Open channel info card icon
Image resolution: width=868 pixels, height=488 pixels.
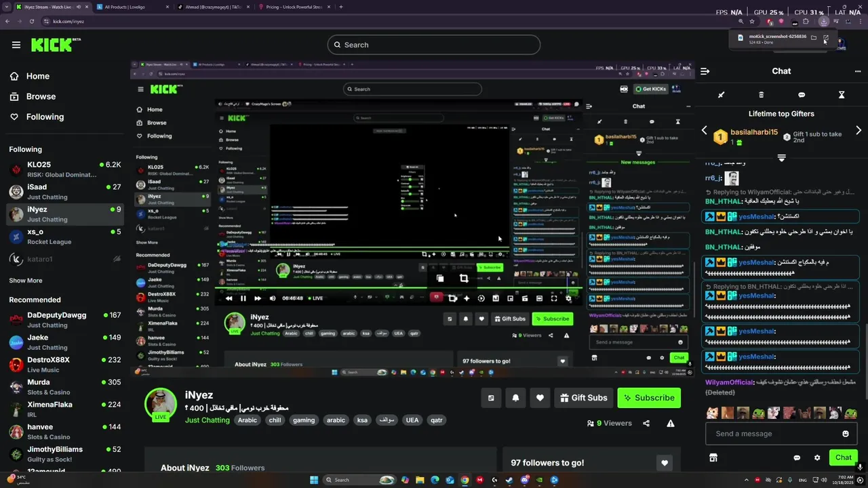point(491,398)
